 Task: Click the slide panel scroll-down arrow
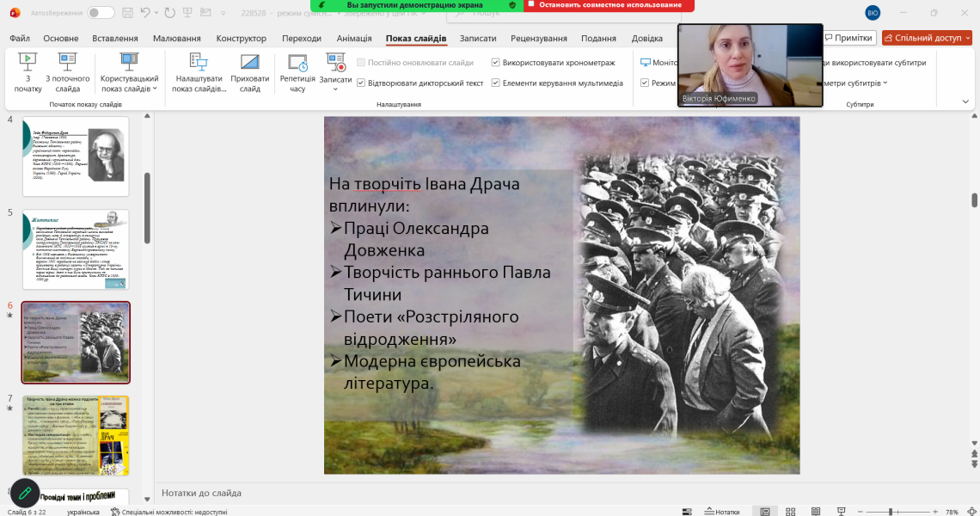click(148, 499)
